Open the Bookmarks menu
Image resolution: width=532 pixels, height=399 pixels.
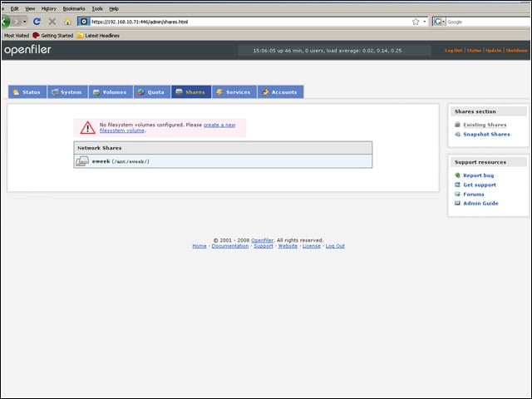[74, 9]
